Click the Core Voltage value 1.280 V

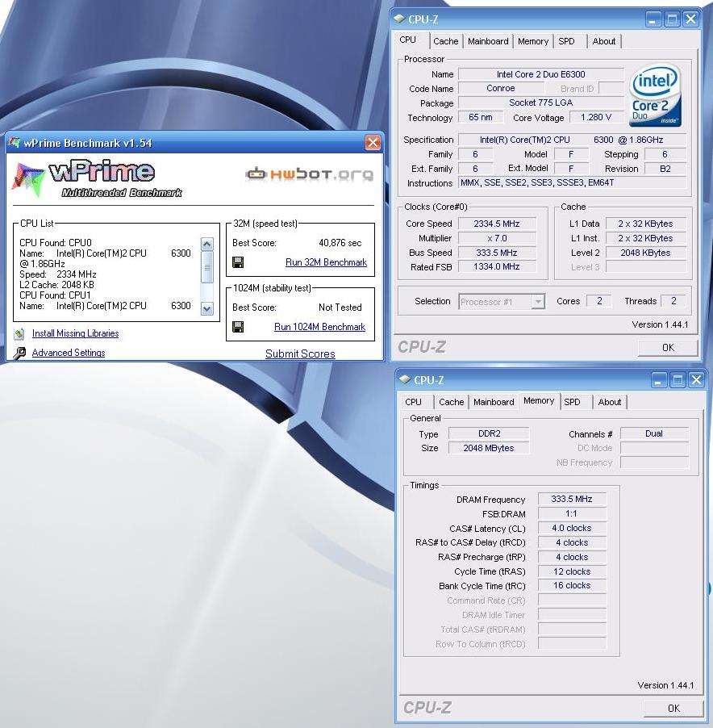pyautogui.click(x=596, y=117)
